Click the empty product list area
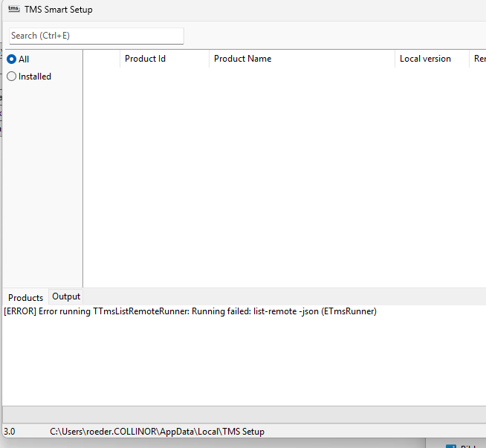The image size is (486, 448). point(282,178)
